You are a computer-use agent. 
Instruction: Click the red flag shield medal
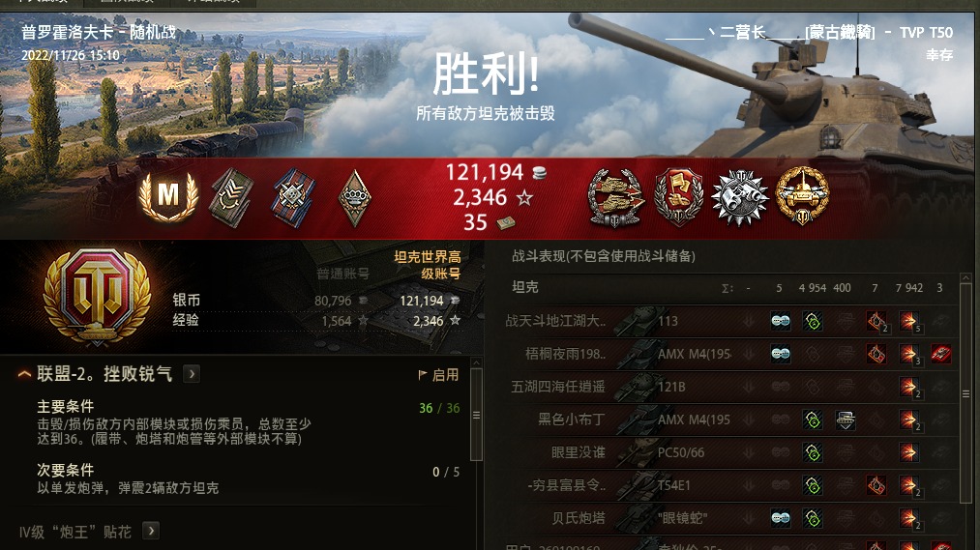679,197
